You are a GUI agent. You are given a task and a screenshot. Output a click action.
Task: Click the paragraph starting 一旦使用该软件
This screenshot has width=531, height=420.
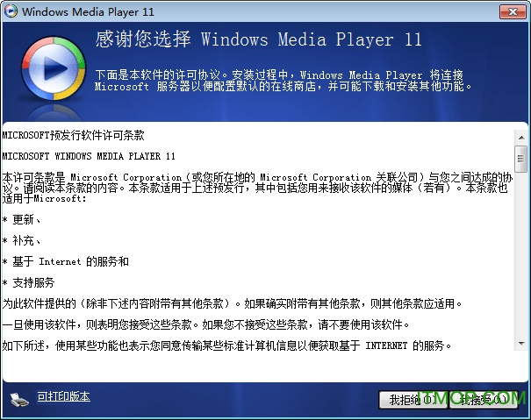point(206,324)
